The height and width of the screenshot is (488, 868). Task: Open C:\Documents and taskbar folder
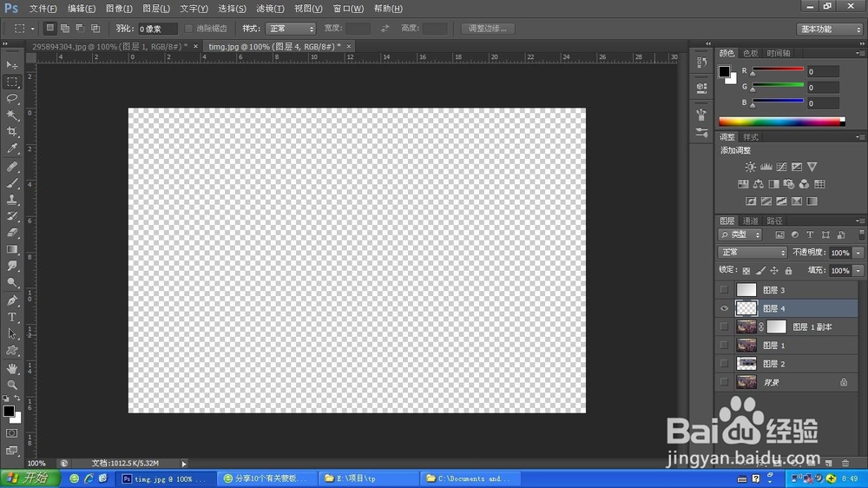pyautogui.click(x=470, y=478)
